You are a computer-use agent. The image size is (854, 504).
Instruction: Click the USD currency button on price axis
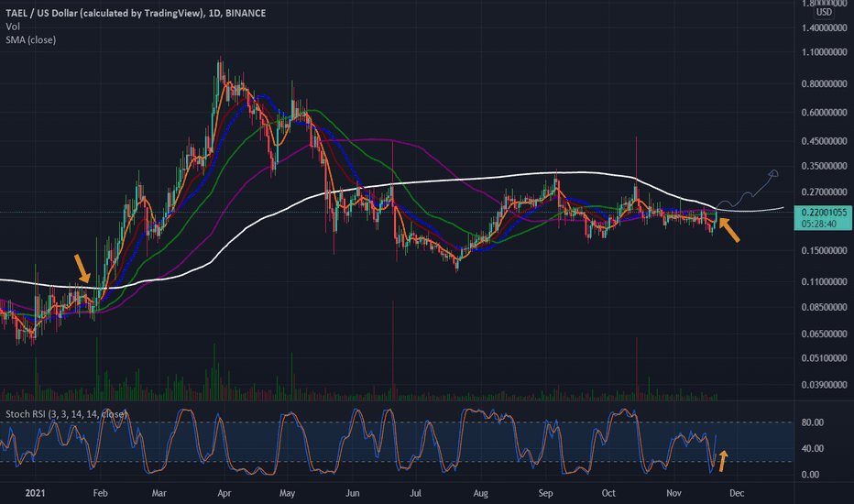coord(824,11)
